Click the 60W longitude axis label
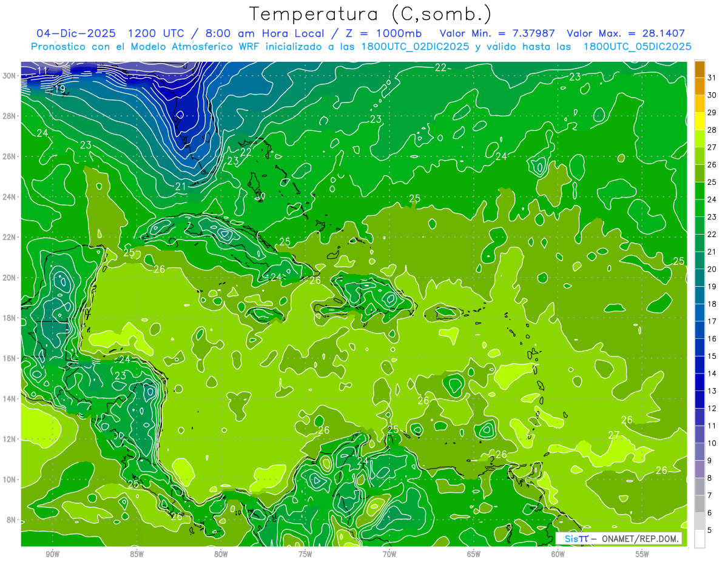The image size is (728, 562). click(x=558, y=554)
